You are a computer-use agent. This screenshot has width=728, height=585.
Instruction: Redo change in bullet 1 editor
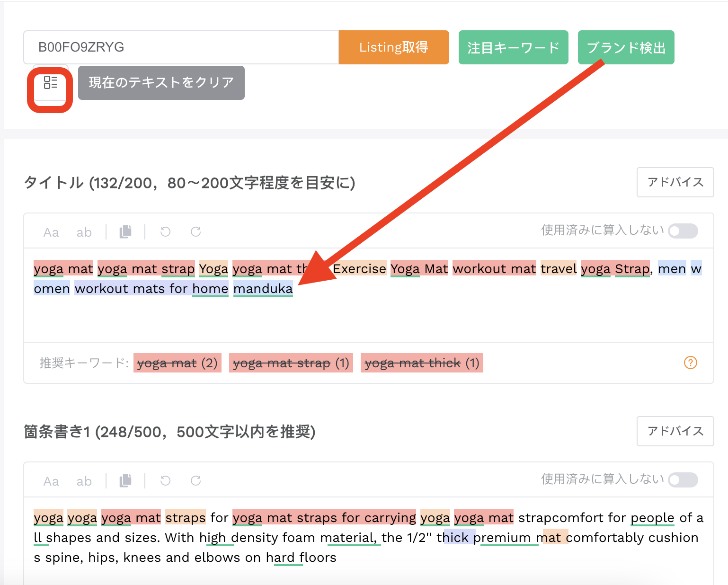click(195, 480)
